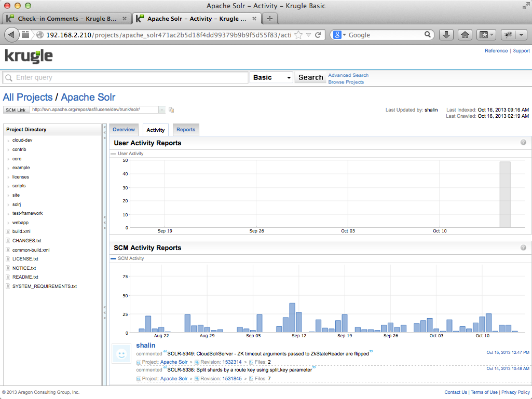Click the browser address bar URL
This screenshot has width=532, height=399.
(169, 35)
